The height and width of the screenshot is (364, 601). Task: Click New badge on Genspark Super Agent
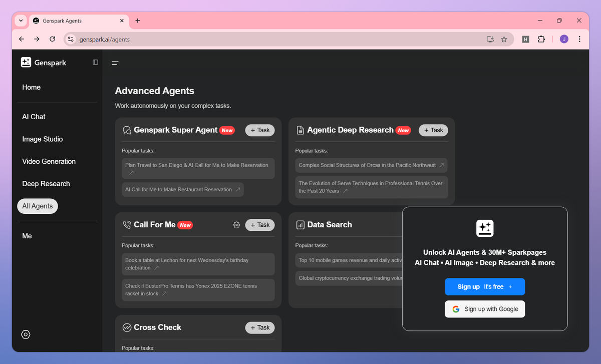pyautogui.click(x=227, y=130)
